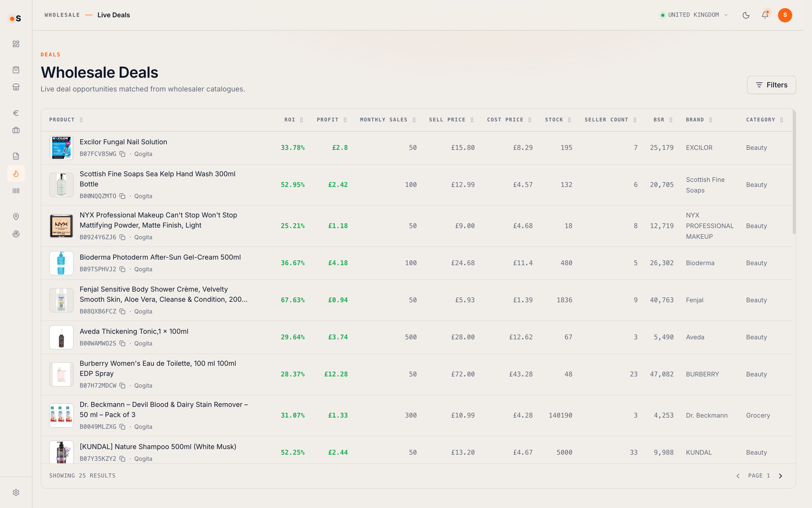This screenshot has height=508, width=812.
Task: Open the Filters panel
Action: [771, 85]
